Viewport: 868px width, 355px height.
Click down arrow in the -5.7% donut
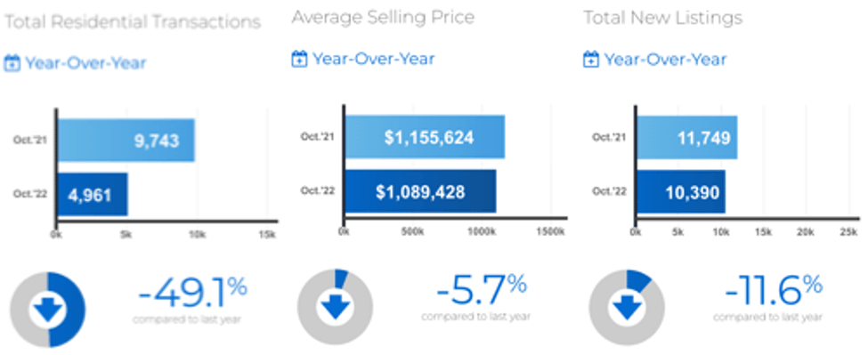tap(336, 306)
